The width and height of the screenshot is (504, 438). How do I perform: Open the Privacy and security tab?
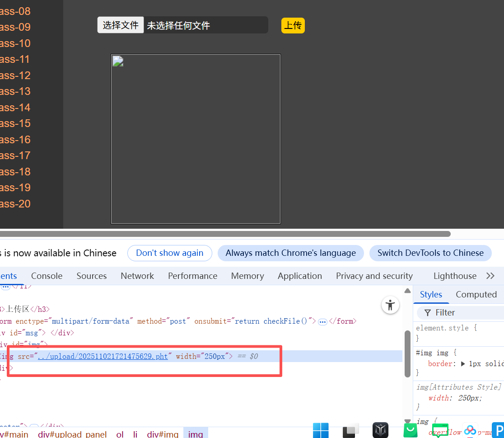374,276
